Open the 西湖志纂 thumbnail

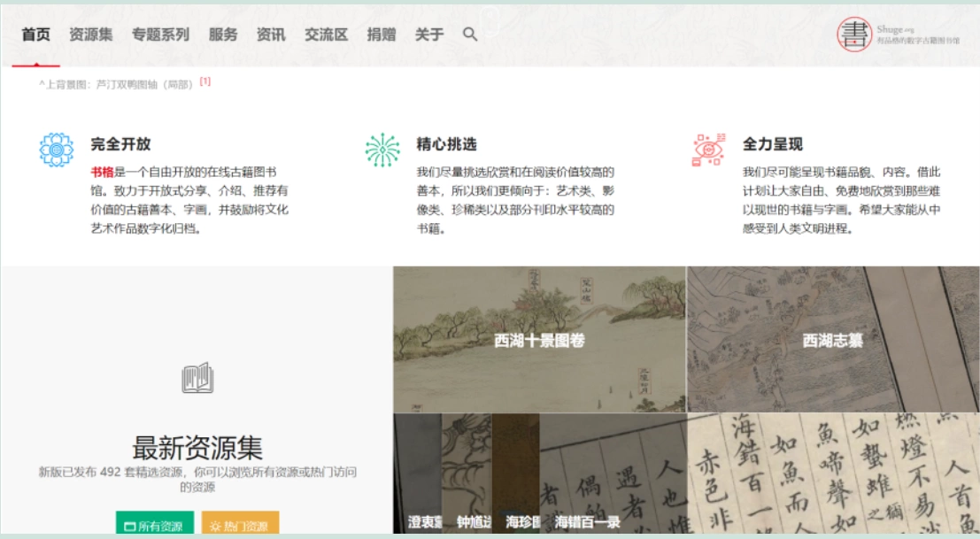pyautogui.click(x=833, y=339)
